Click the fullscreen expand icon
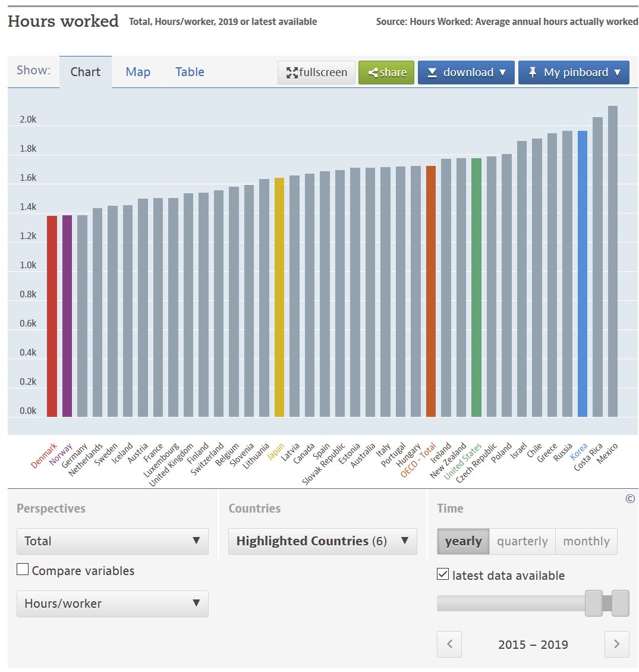The image size is (639, 672). (x=292, y=73)
